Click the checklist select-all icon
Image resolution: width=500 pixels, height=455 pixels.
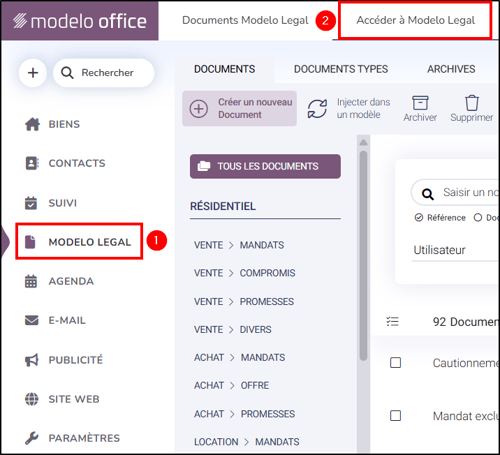(x=392, y=322)
